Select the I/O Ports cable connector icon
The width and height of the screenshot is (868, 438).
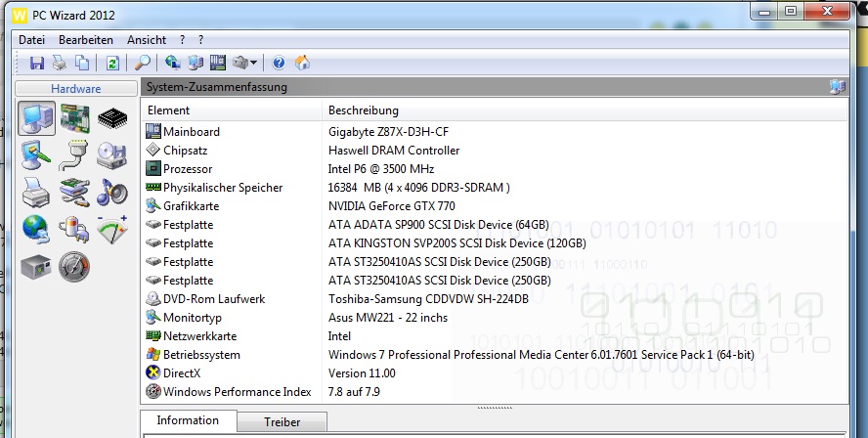pyautogui.click(x=74, y=155)
